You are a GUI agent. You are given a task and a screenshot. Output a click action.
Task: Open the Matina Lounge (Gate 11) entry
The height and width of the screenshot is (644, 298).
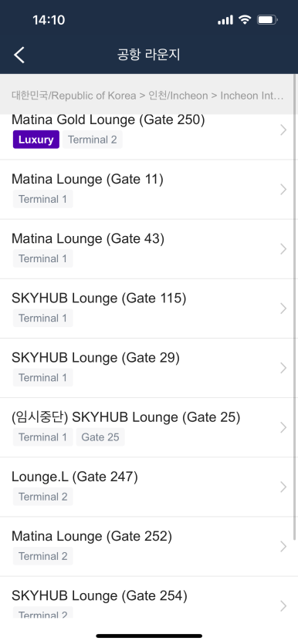point(149,189)
